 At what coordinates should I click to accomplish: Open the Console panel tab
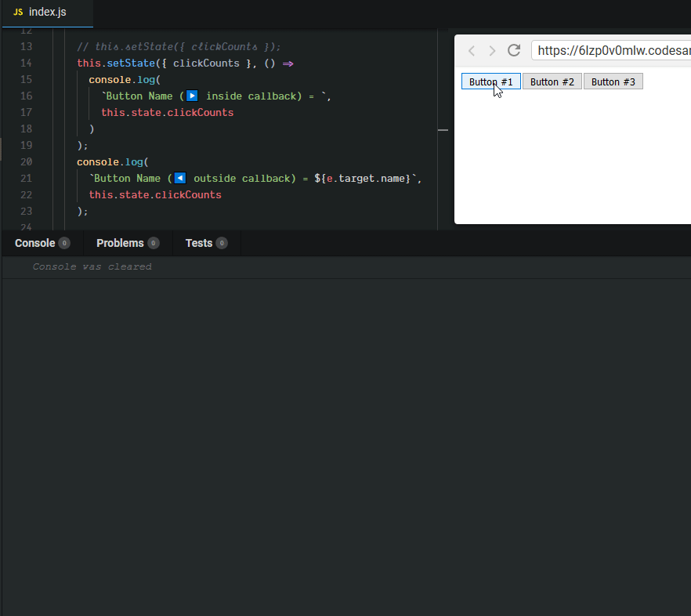(x=35, y=243)
